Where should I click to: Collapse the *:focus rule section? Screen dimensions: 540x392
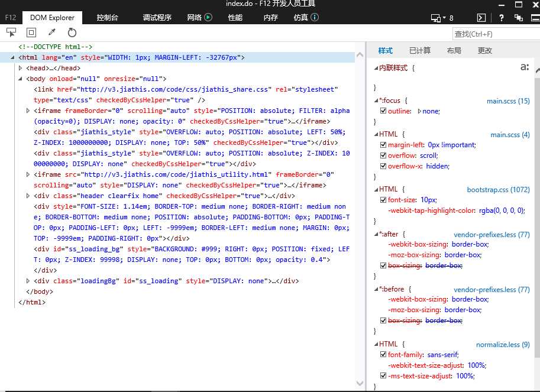tap(376, 101)
